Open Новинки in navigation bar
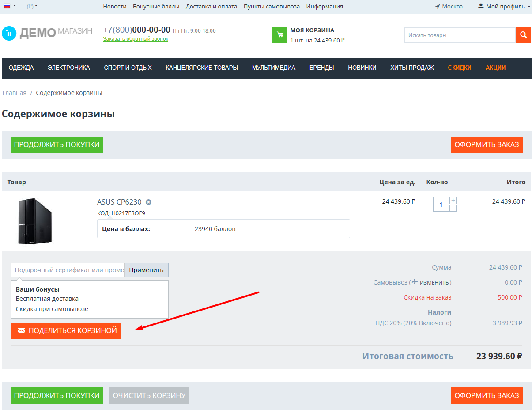The width and height of the screenshot is (532, 410). click(362, 68)
